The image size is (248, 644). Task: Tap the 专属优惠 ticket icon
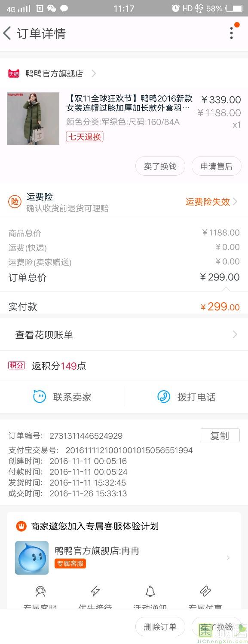point(205,592)
